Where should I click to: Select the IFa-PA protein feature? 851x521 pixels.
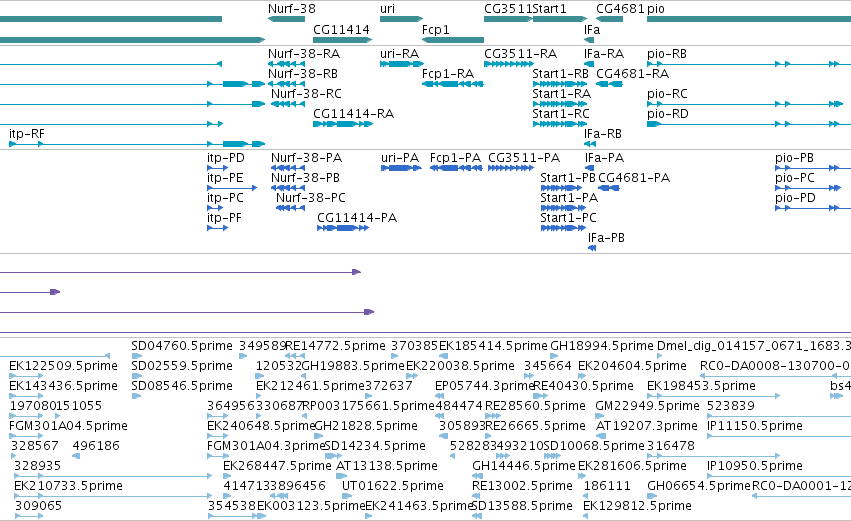point(590,168)
